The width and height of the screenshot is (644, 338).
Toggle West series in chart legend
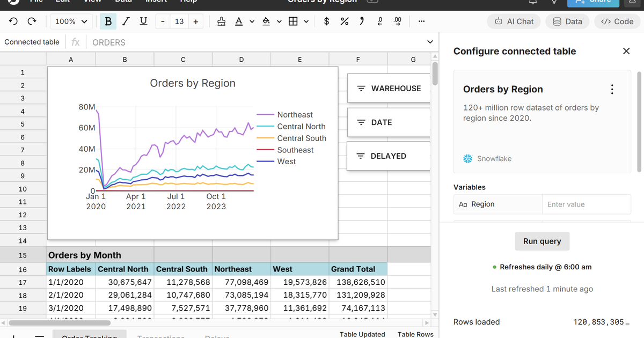(276, 161)
